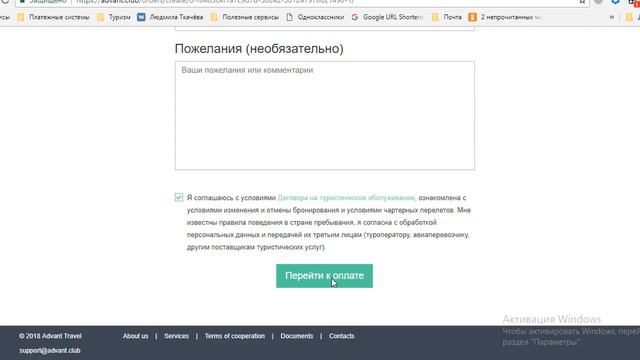
Task: Open the Людмила Ткачёва VK bookmark
Action: coord(170,17)
